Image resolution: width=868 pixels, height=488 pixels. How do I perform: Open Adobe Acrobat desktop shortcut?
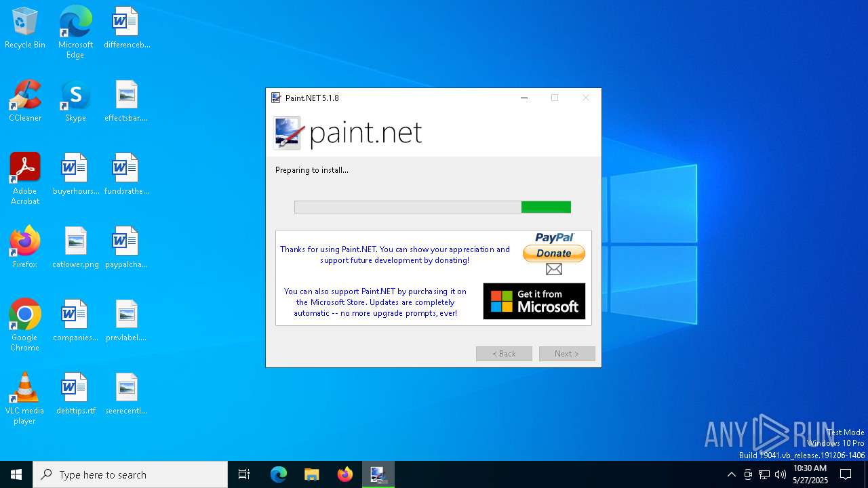[25, 180]
